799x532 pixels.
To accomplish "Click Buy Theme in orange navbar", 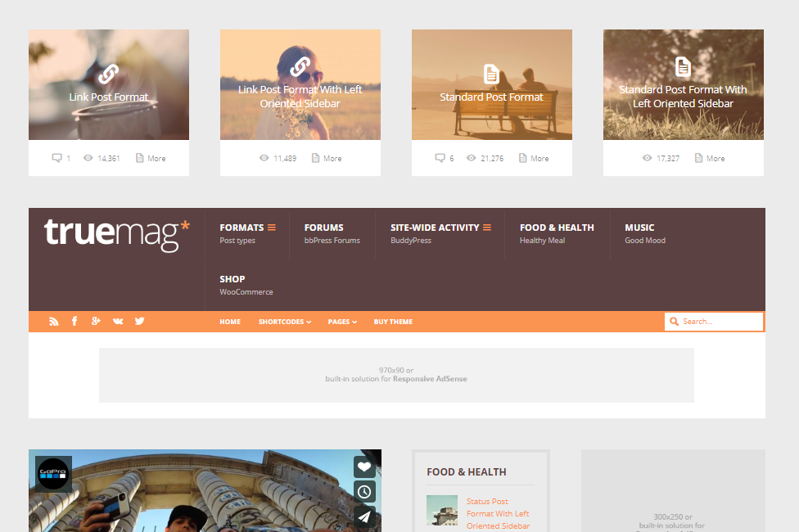I will [393, 322].
